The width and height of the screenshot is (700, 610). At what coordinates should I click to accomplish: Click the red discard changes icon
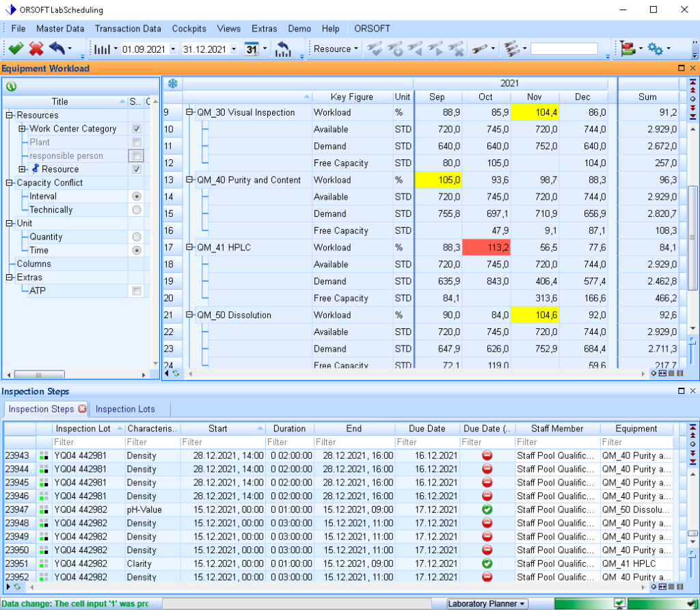click(x=36, y=49)
